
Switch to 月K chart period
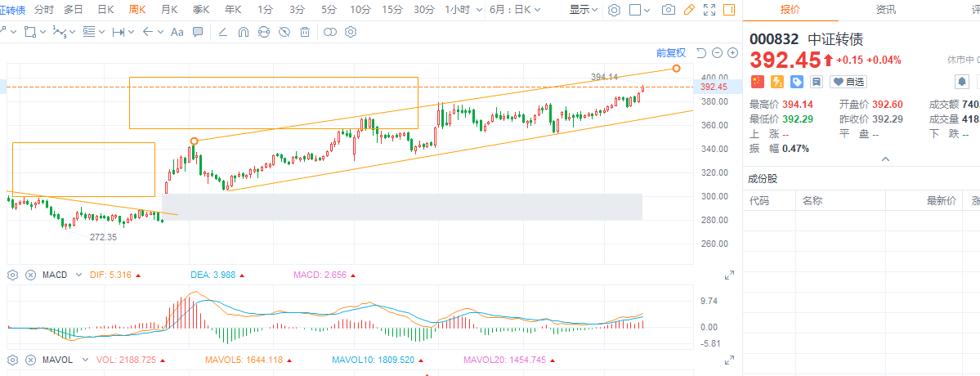point(169,10)
